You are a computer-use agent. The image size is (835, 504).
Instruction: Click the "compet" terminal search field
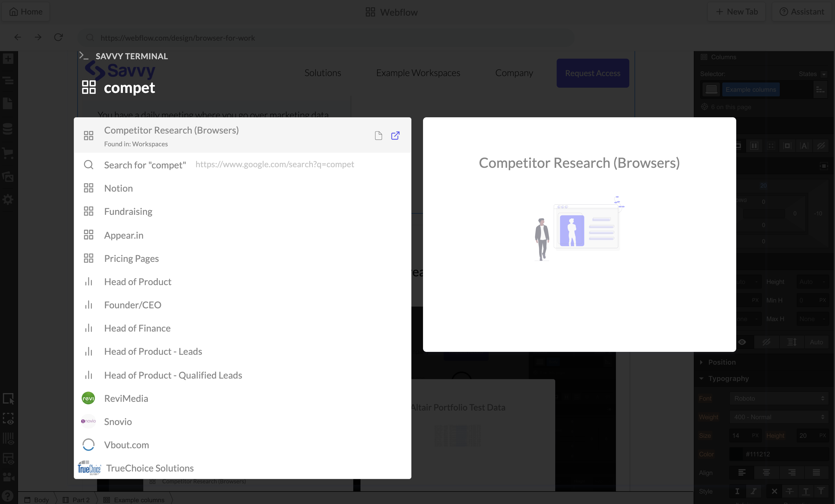coord(129,88)
